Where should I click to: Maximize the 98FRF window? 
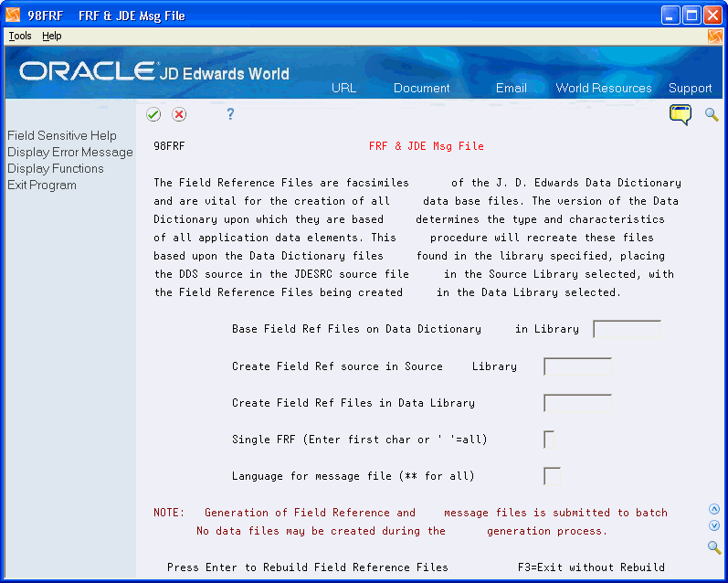[691, 16]
